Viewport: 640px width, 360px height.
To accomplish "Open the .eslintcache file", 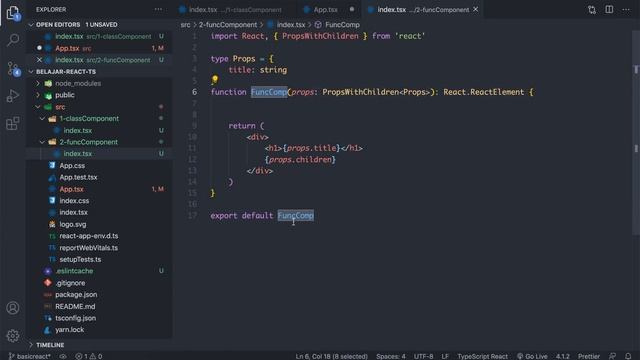I will 99,271.
